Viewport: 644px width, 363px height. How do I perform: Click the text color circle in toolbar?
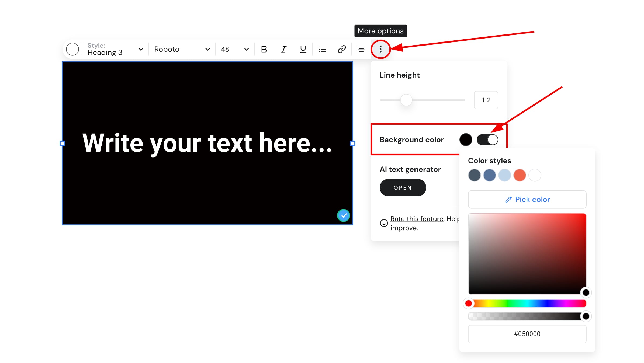72,49
